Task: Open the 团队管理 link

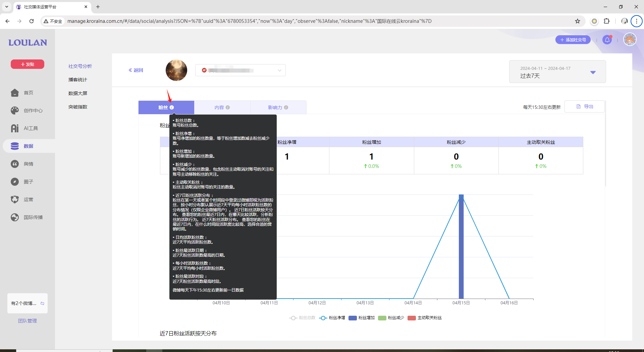Action: click(28, 321)
